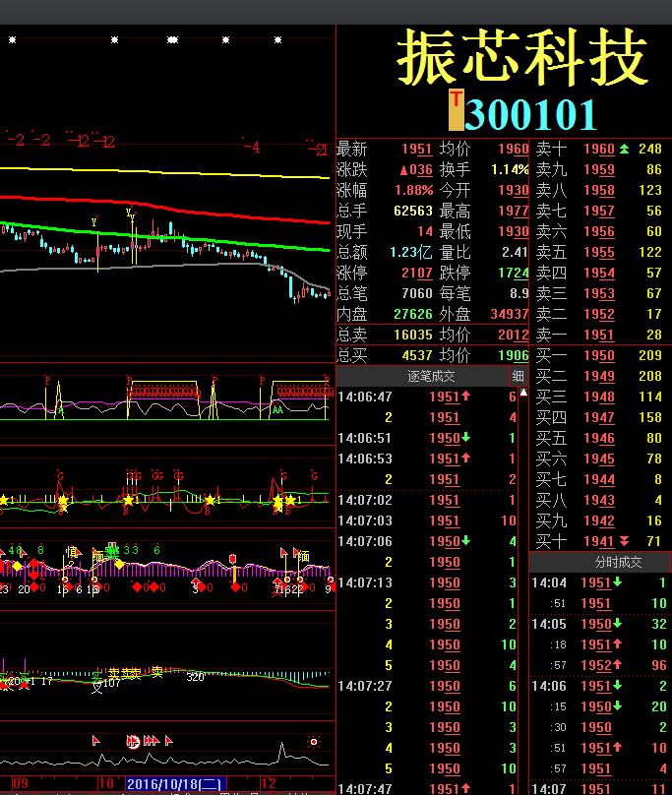Select the 14:06:47 tick trade row
This screenshot has width=672, height=795.
click(427, 397)
